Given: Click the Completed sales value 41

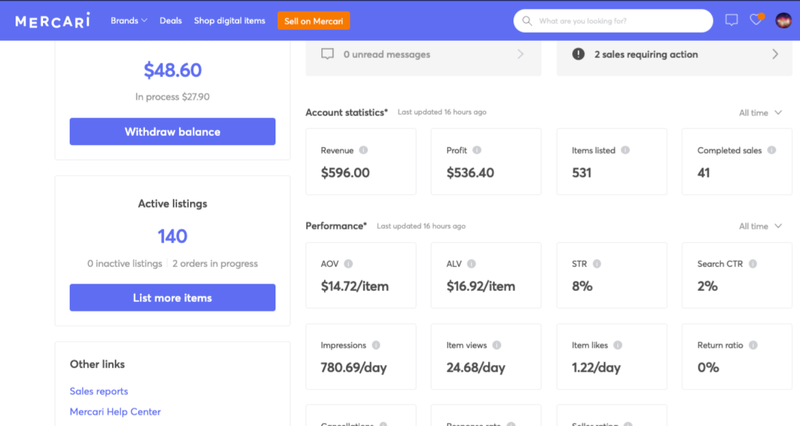Looking at the screenshot, I should [x=704, y=173].
